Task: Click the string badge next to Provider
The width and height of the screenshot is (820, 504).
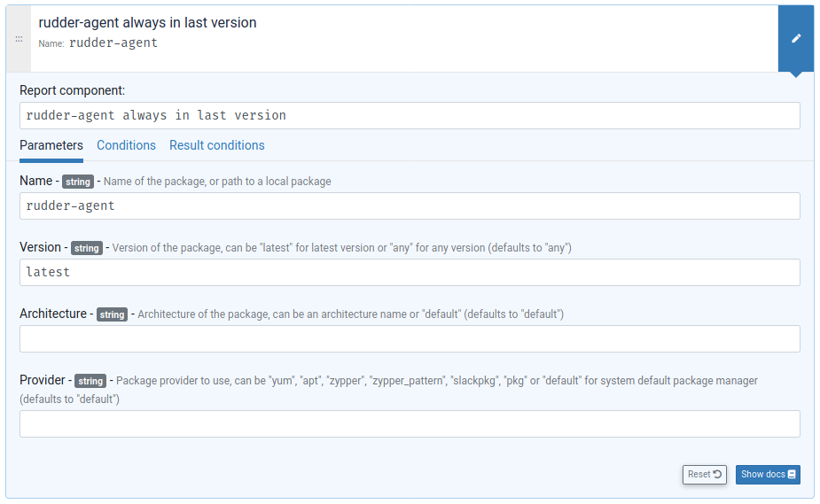Action: point(90,381)
